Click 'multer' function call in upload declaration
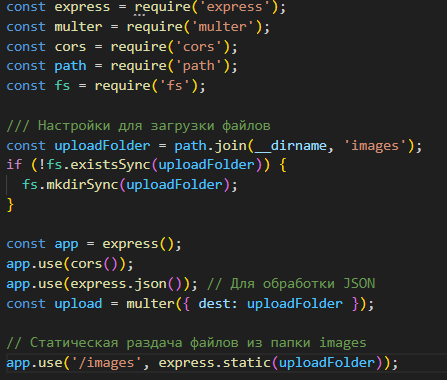447x380 pixels. pyautogui.click(x=150, y=304)
